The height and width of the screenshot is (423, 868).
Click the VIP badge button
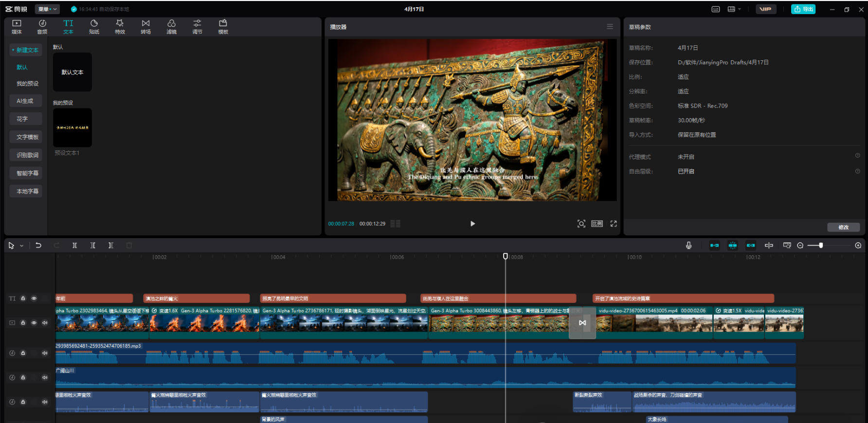click(765, 9)
